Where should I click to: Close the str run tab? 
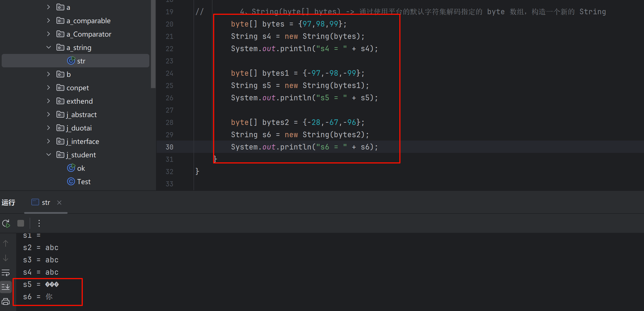[59, 203]
